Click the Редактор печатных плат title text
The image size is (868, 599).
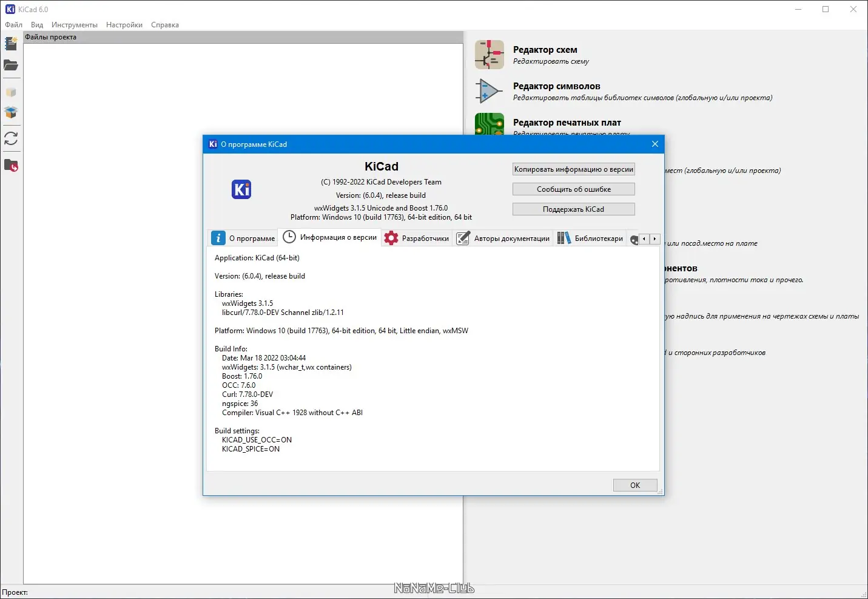pos(567,123)
